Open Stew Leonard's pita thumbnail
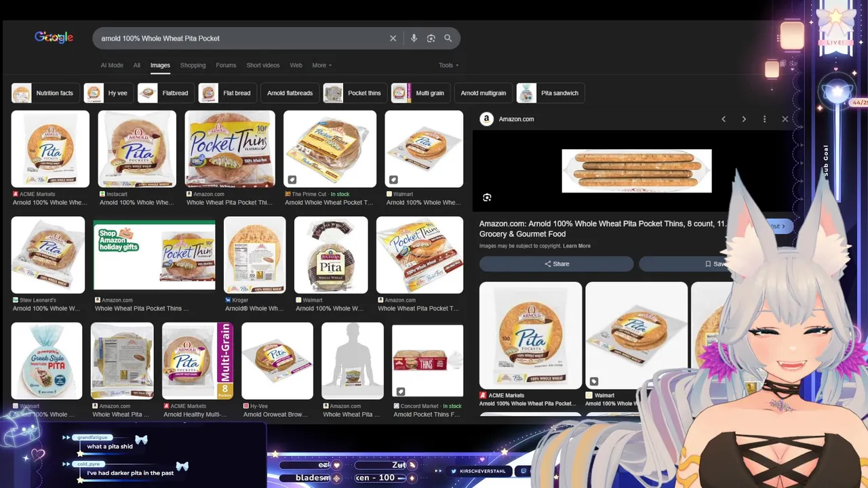The height and width of the screenshot is (488, 868). tap(48, 255)
